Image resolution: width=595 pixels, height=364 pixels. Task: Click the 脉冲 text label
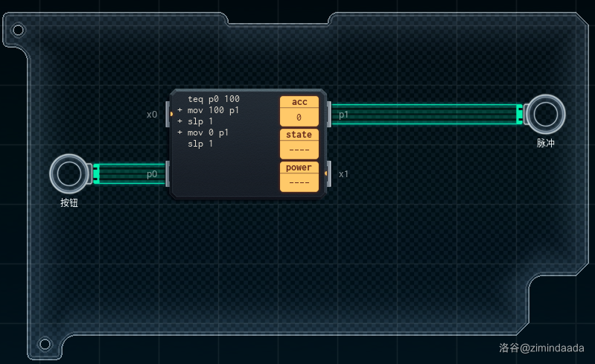[545, 142]
